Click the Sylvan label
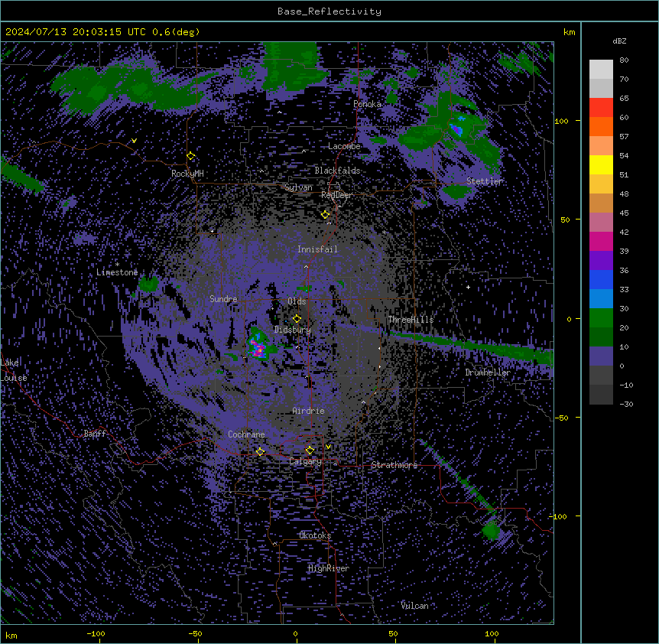This screenshot has height=644, width=659. (x=298, y=187)
